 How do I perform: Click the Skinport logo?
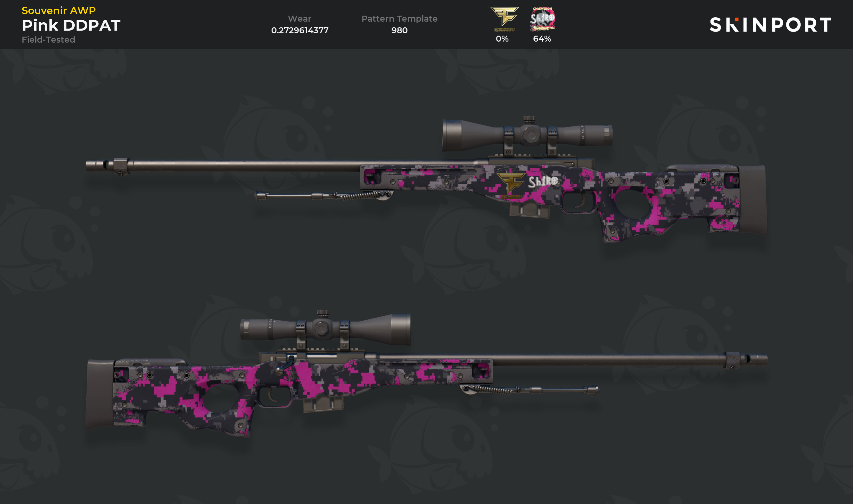pos(770,25)
